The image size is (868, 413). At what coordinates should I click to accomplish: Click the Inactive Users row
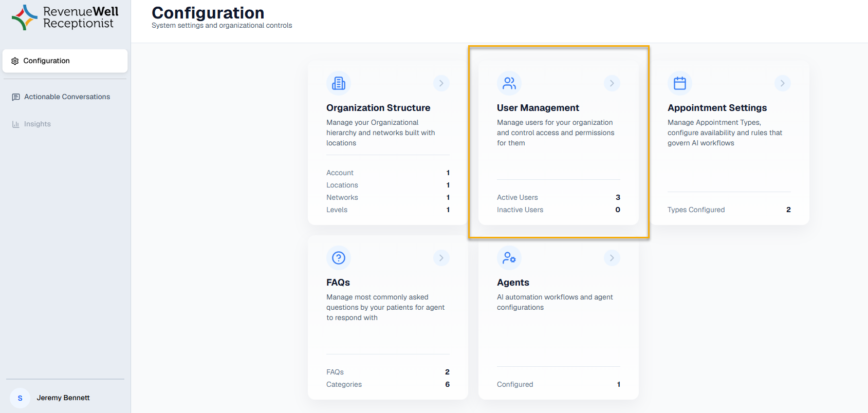tap(559, 210)
